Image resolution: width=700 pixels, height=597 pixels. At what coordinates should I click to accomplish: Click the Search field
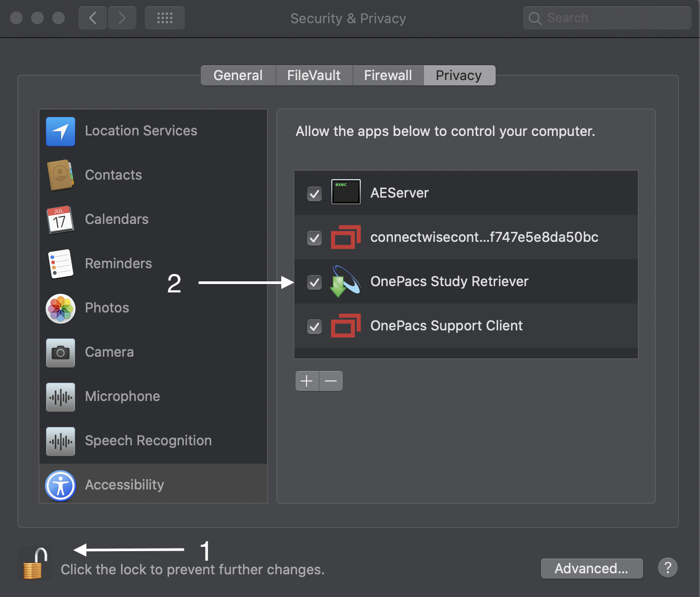607,18
